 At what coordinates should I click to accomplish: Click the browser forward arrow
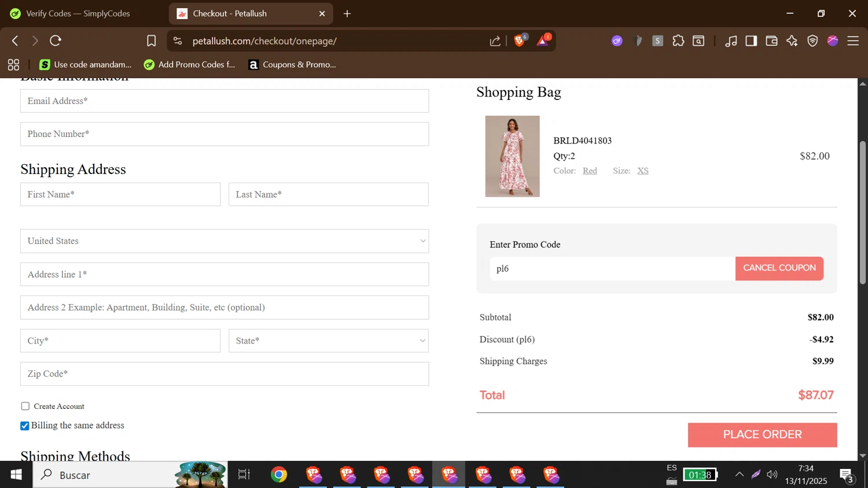tap(35, 41)
